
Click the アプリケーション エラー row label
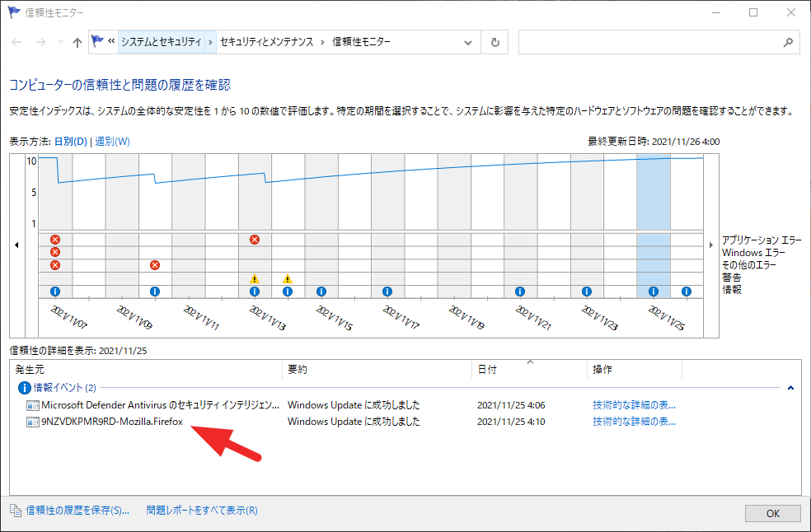point(762,240)
